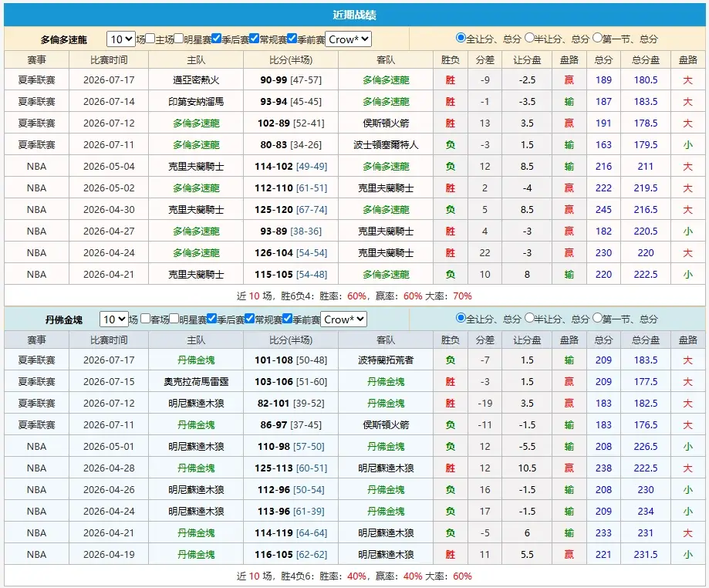
Task: Click the 胜6负4 summary line
Action: click(x=355, y=296)
